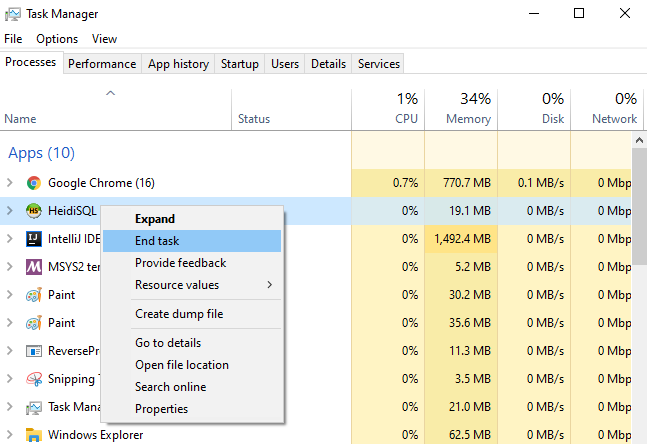Switch to the Performance tab

point(102,64)
